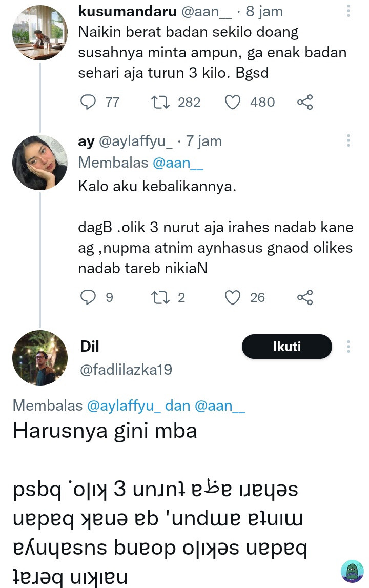View ay's profile picture
The height and width of the screenshot is (588, 369).
pyautogui.click(x=40, y=163)
